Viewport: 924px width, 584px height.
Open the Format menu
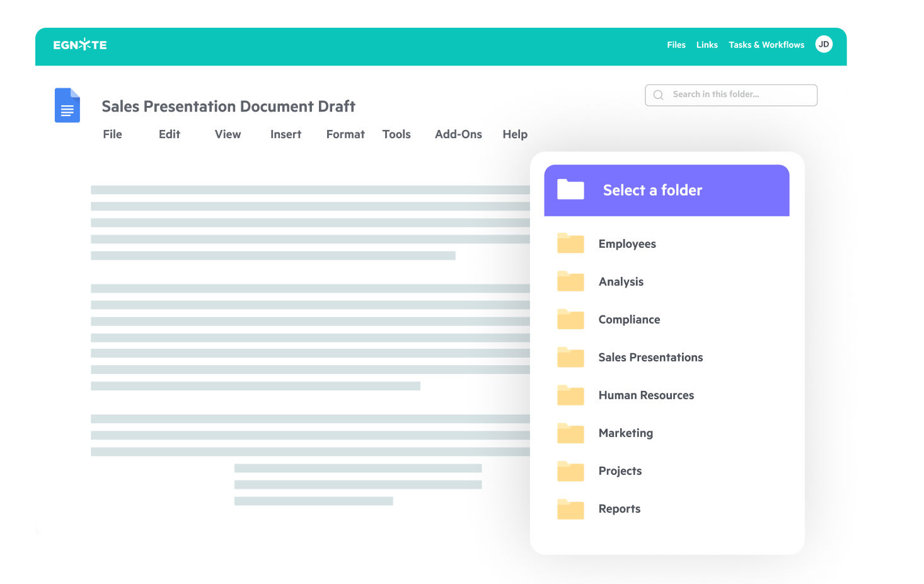pos(345,134)
